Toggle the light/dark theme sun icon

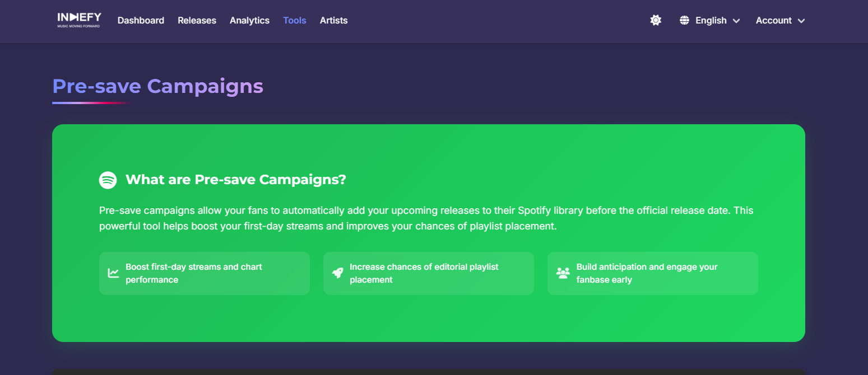tap(656, 21)
